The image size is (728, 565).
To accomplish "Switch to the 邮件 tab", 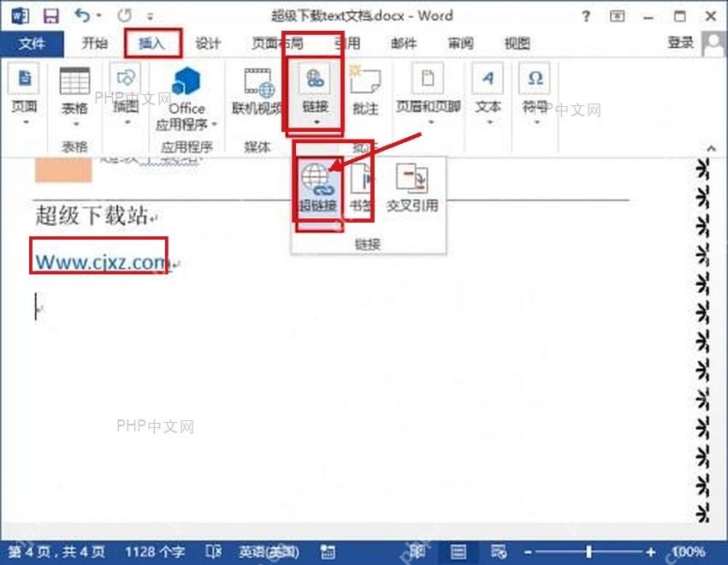I will (x=404, y=44).
